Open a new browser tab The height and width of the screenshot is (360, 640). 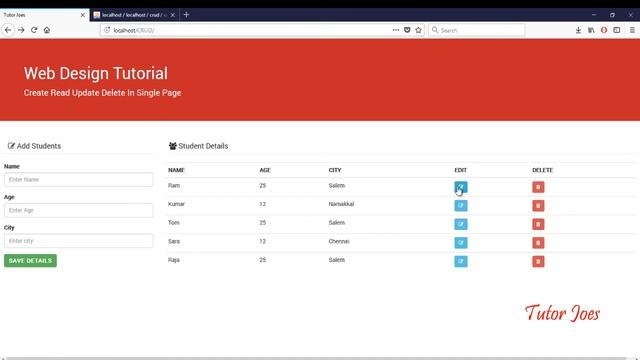(x=187, y=15)
